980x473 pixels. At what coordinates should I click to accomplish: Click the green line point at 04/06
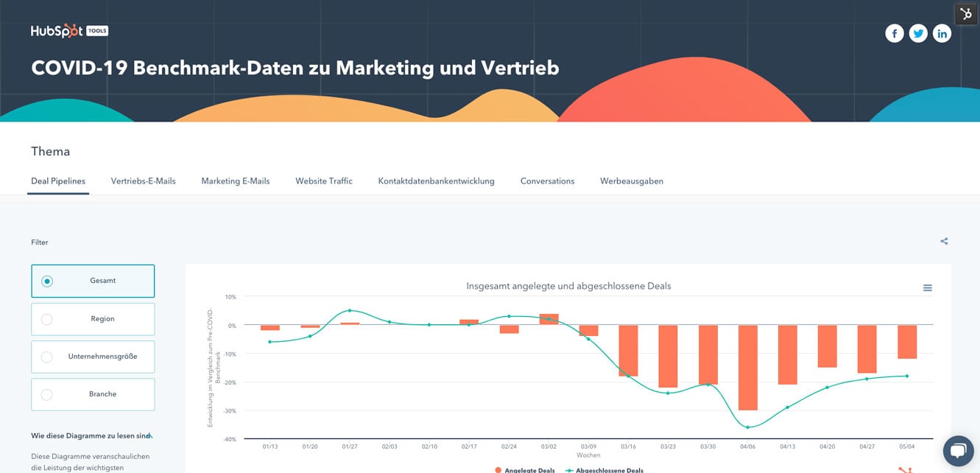pyautogui.click(x=748, y=427)
